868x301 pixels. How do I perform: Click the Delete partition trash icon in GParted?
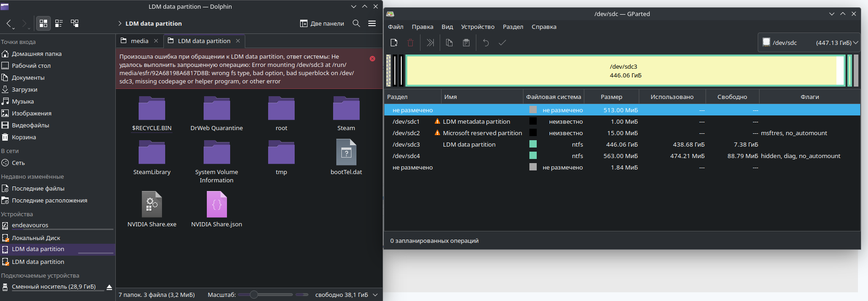tap(410, 43)
